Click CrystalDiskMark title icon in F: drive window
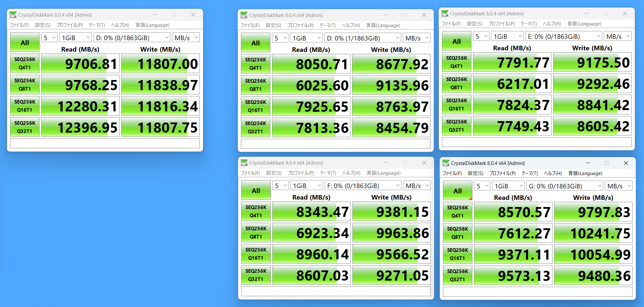Viewport: 644px width, 307px height. (x=244, y=163)
